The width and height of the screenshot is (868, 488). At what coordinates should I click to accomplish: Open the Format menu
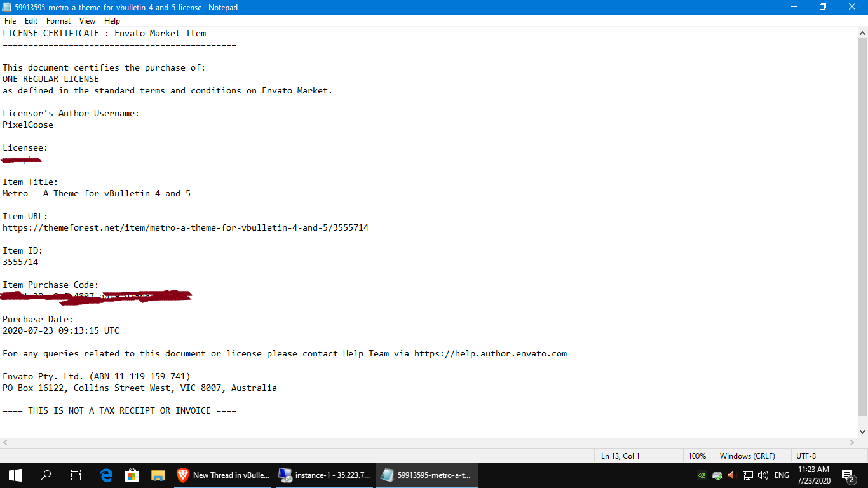pos(58,21)
